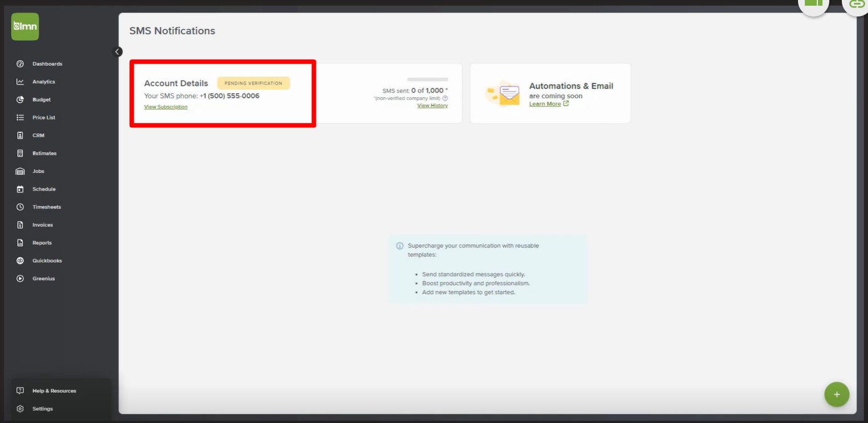Viewport: 868px width, 423px height.
Task: Click the View Subscription link
Action: [x=166, y=107]
